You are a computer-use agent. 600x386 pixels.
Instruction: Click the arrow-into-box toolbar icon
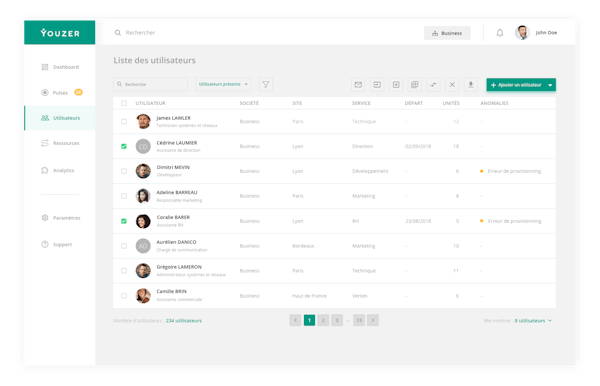click(377, 85)
